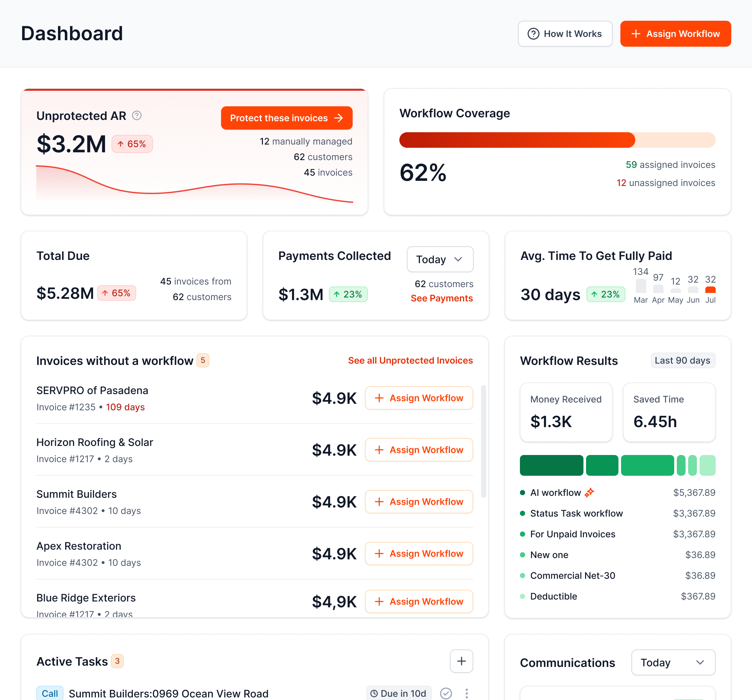Click the 12 unassigned invoices text
Image resolution: width=752 pixels, height=700 pixels.
[x=666, y=183]
